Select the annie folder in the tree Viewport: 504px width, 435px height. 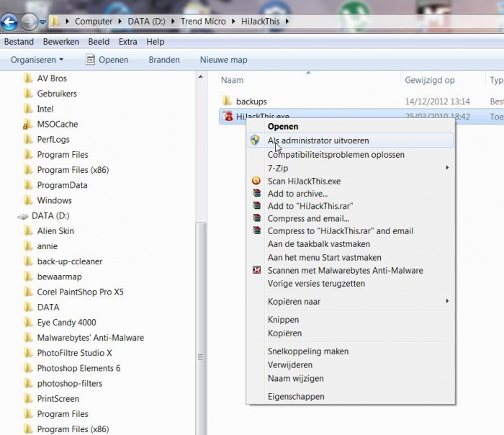pos(41,246)
